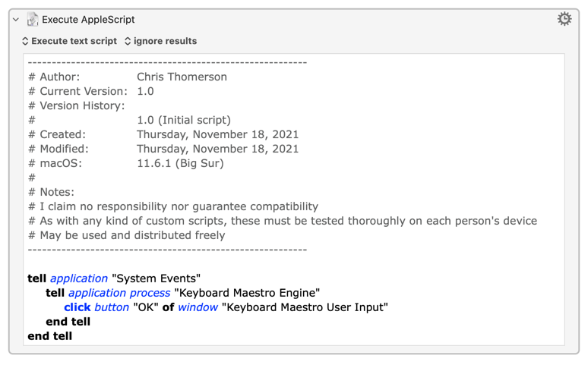This screenshot has height=365, width=588.
Task: Place cursor on the Author comment line
Action: coord(128,77)
